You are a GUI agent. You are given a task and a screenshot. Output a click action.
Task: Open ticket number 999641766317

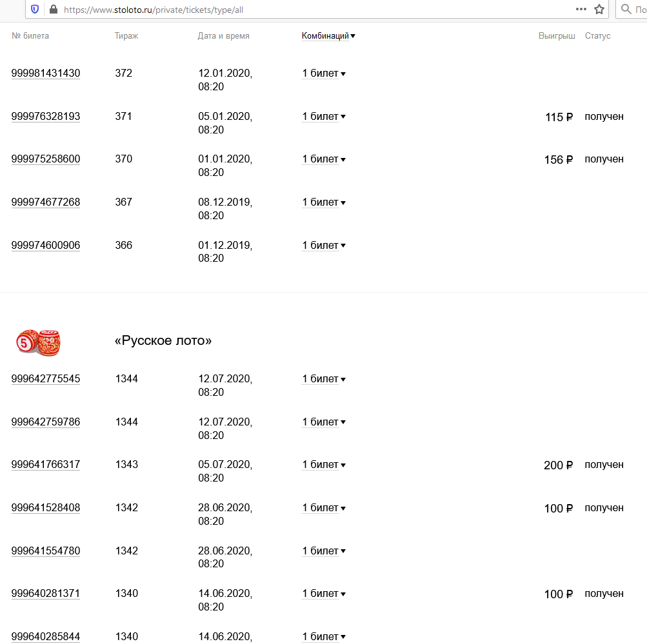click(x=46, y=465)
